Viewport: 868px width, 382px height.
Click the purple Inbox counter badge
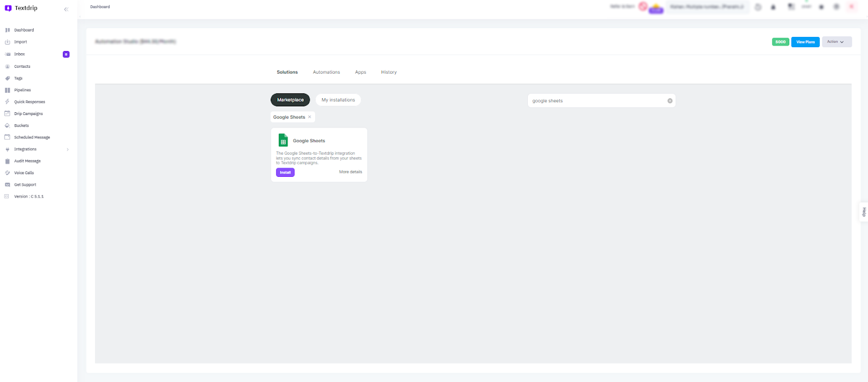[66, 54]
